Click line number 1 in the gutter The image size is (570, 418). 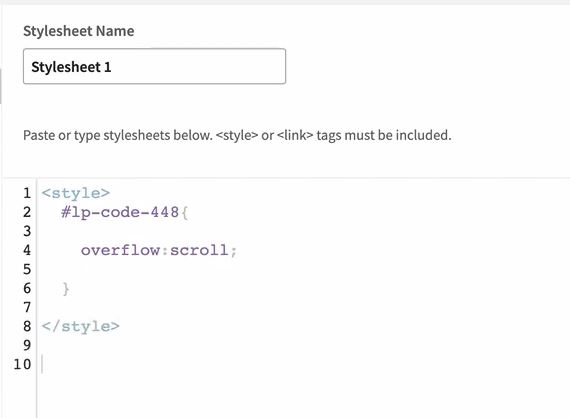click(27, 193)
